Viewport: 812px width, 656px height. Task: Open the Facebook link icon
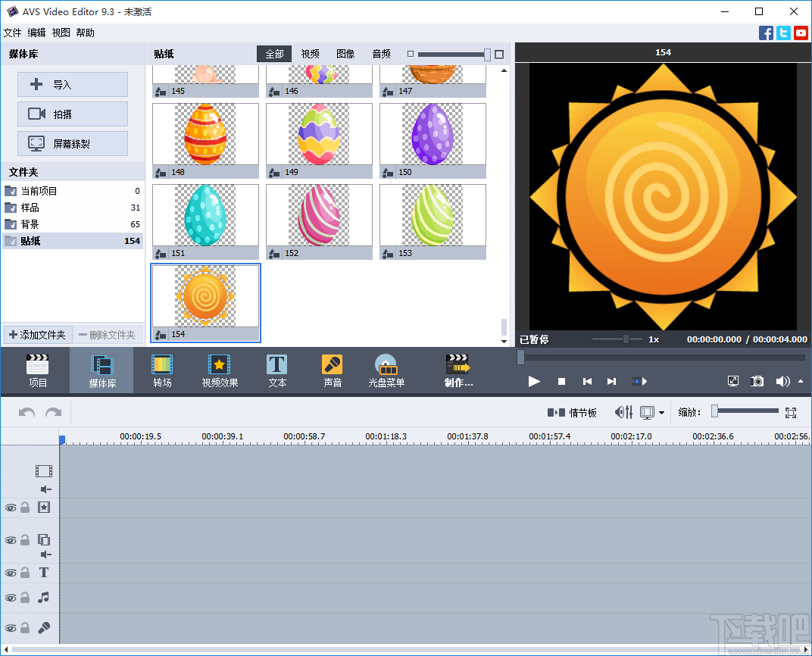pos(766,33)
